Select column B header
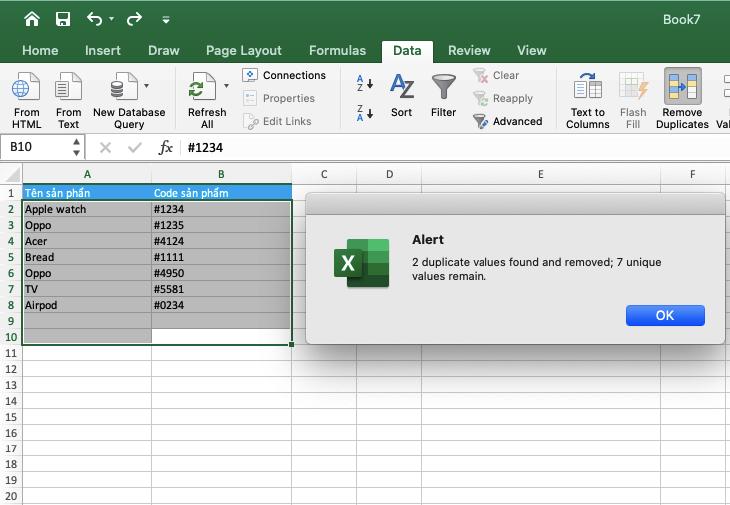This screenshot has height=505, width=730. coord(221,174)
